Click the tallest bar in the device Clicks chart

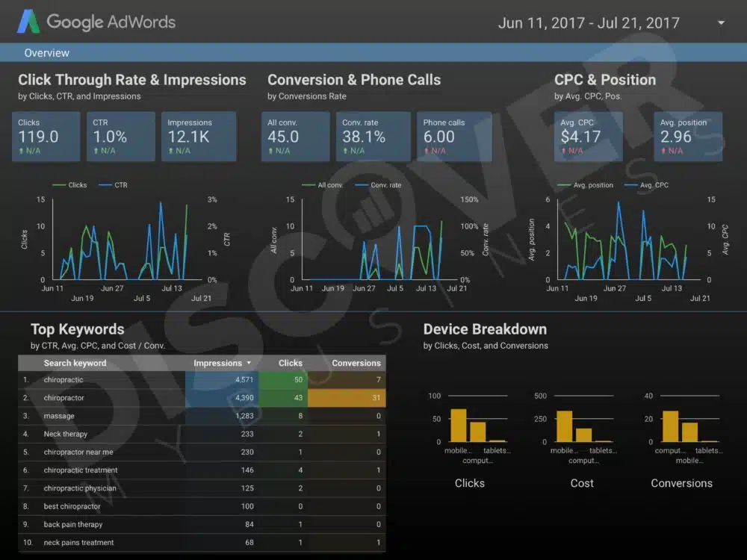[x=459, y=426]
